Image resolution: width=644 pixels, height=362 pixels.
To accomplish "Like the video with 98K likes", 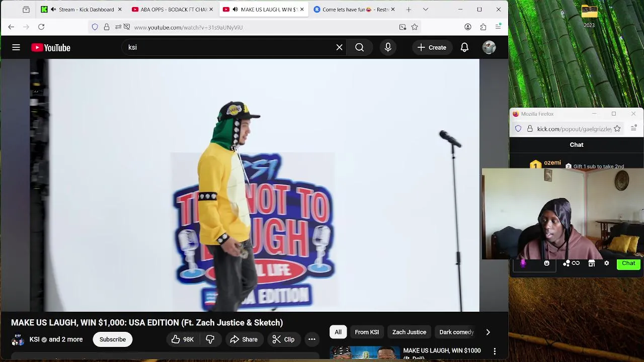I will pos(182,339).
